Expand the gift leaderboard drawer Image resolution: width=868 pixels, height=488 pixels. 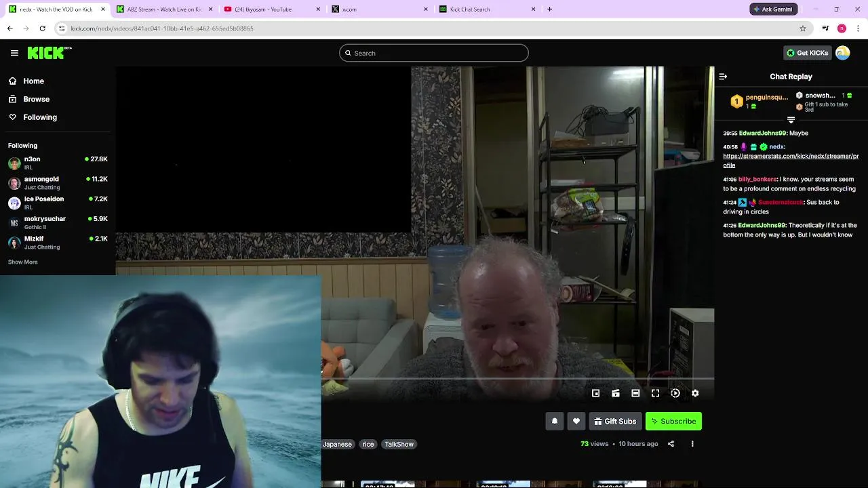coord(791,120)
